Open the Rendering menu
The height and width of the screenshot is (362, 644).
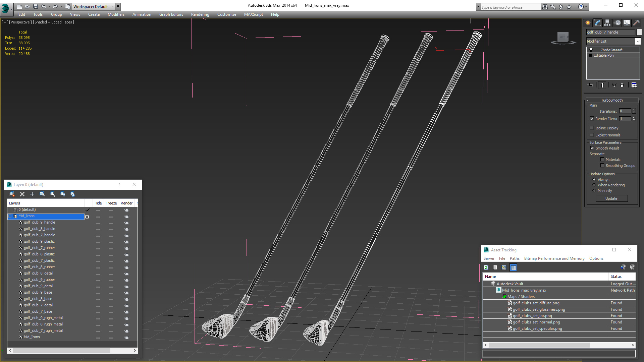[200, 14]
